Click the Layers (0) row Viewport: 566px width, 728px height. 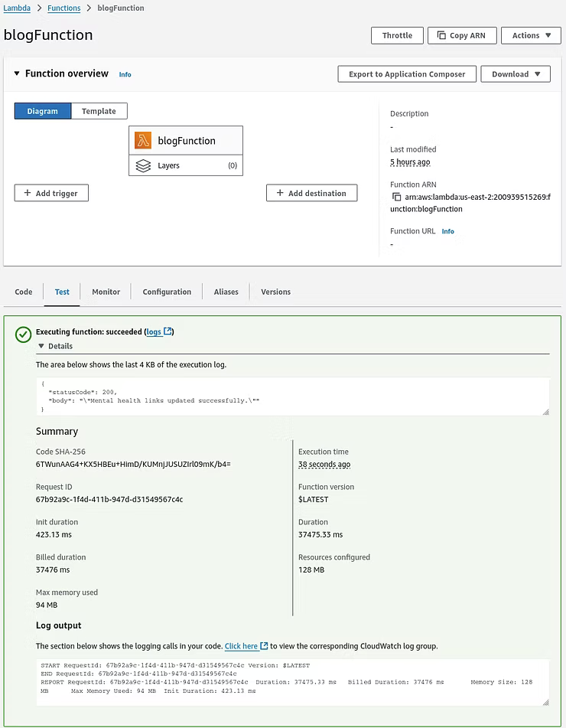(x=186, y=165)
